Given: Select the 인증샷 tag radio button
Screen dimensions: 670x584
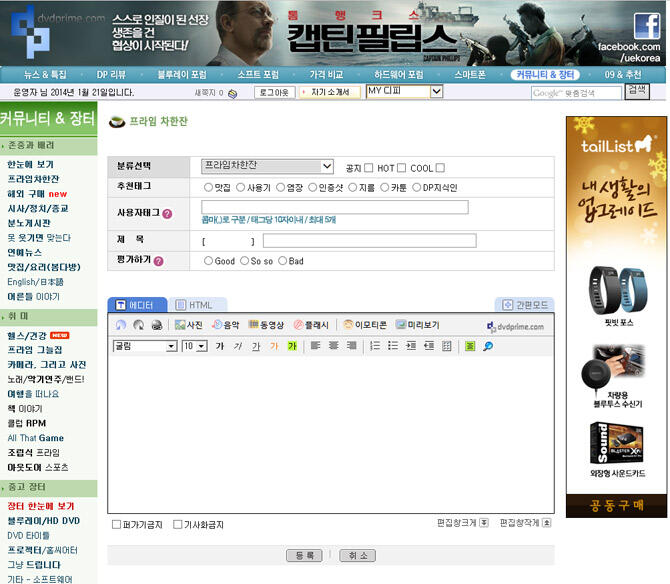Looking at the screenshot, I should pyautogui.click(x=312, y=187).
